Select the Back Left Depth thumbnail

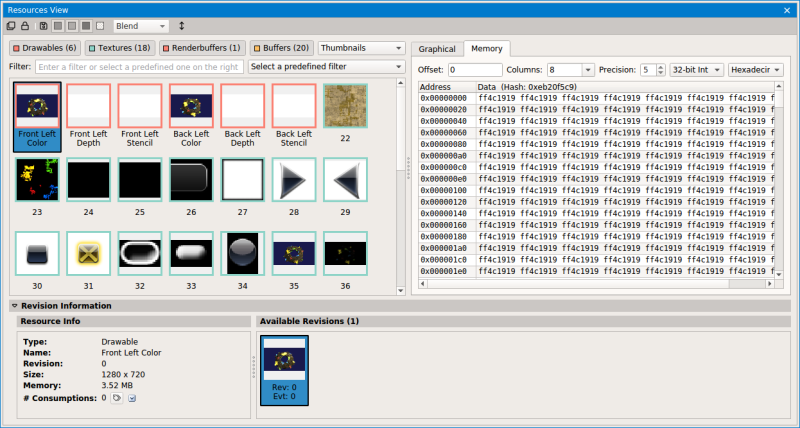click(x=242, y=116)
